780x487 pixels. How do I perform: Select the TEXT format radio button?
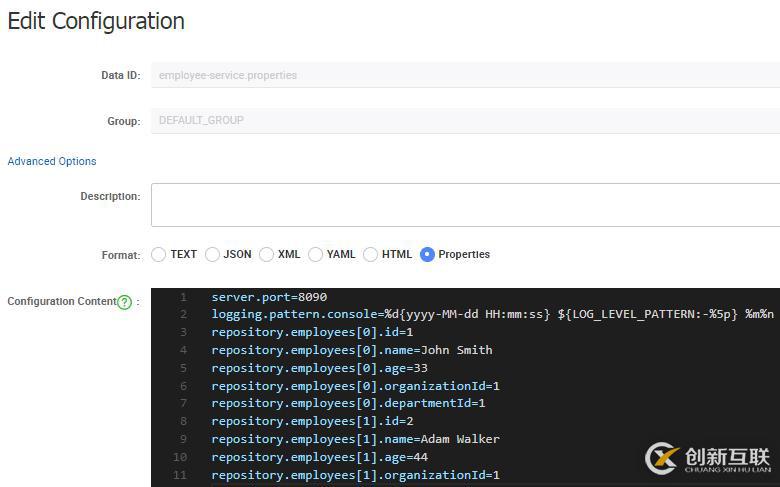(x=158, y=254)
